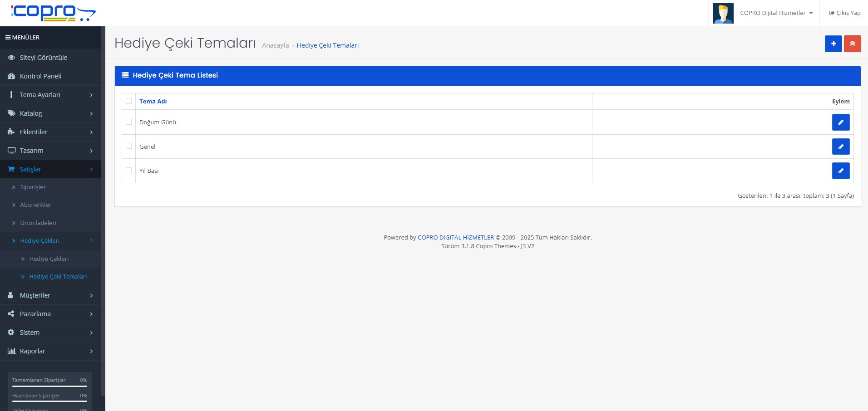Click the MENÜLER hamburger icon
Screen dimensions: 868x411
8,38
